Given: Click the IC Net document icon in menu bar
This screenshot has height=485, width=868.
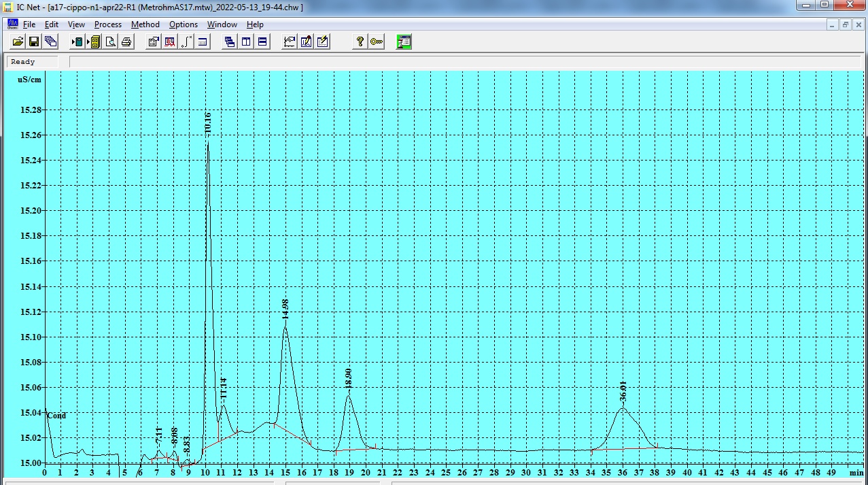Looking at the screenshot, I should click(x=12, y=24).
